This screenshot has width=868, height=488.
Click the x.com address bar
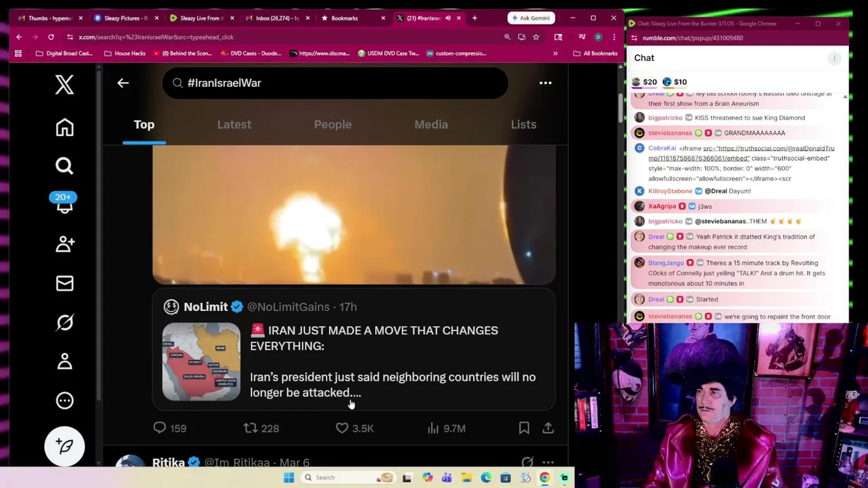pyautogui.click(x=285, y=37)
